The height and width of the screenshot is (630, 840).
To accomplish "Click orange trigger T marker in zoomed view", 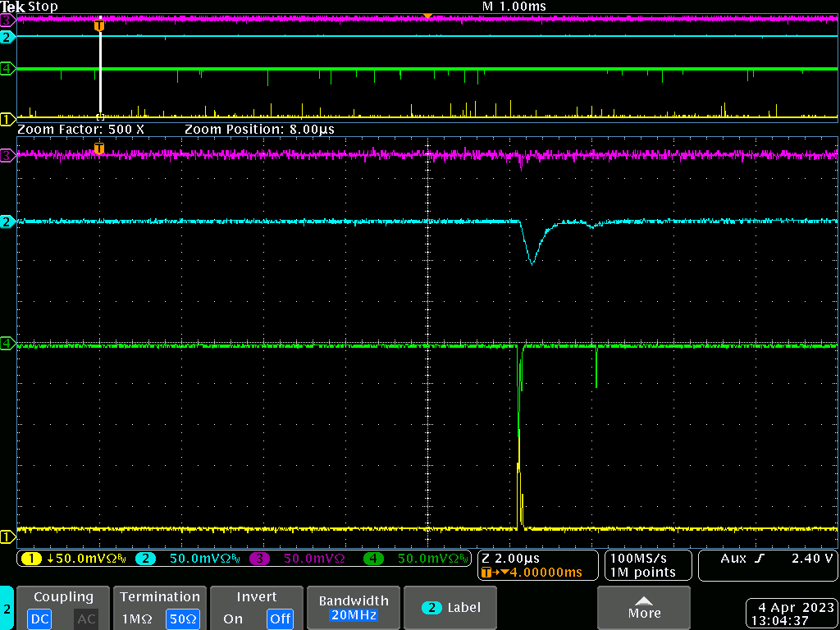I will coord(99,148).
